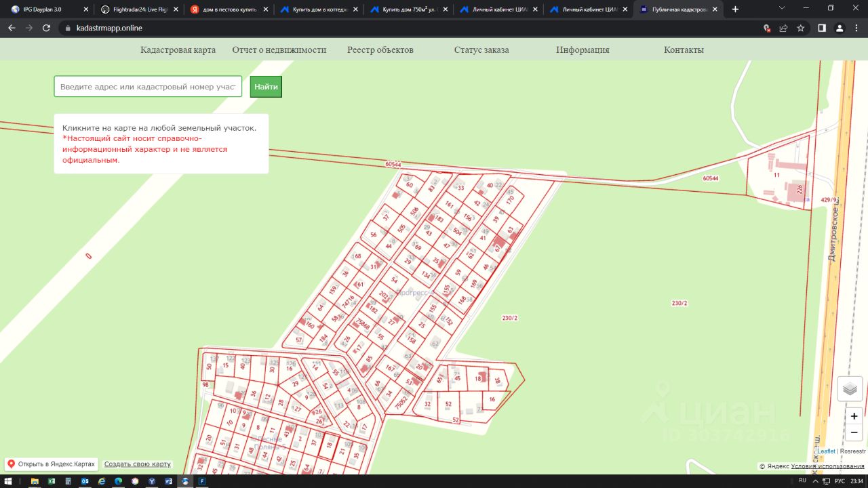Follow the Создать свою карту link
868x488 pixels.
[x=138, y=464]
